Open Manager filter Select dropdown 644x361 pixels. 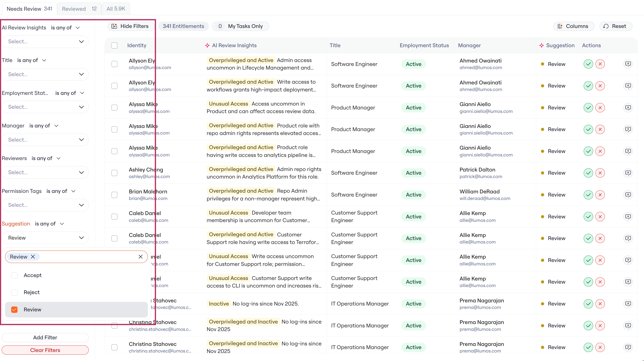click(x=45, y=139)
